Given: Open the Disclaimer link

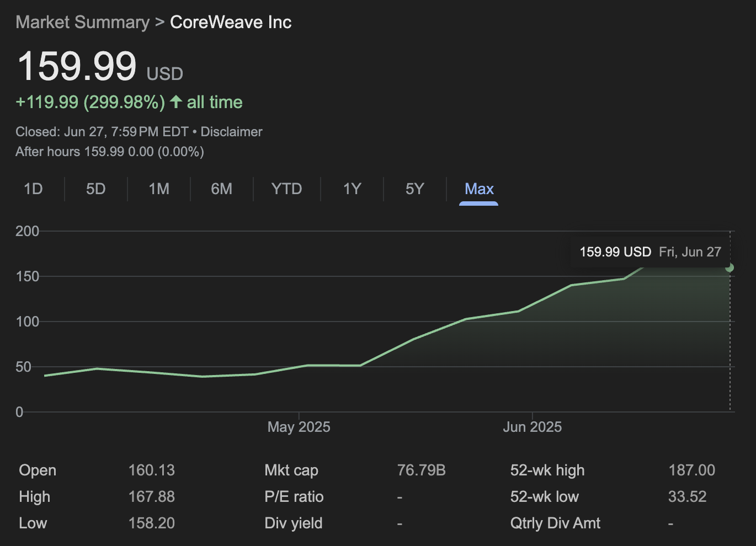Looking at the screenshot, I should 231,132.
